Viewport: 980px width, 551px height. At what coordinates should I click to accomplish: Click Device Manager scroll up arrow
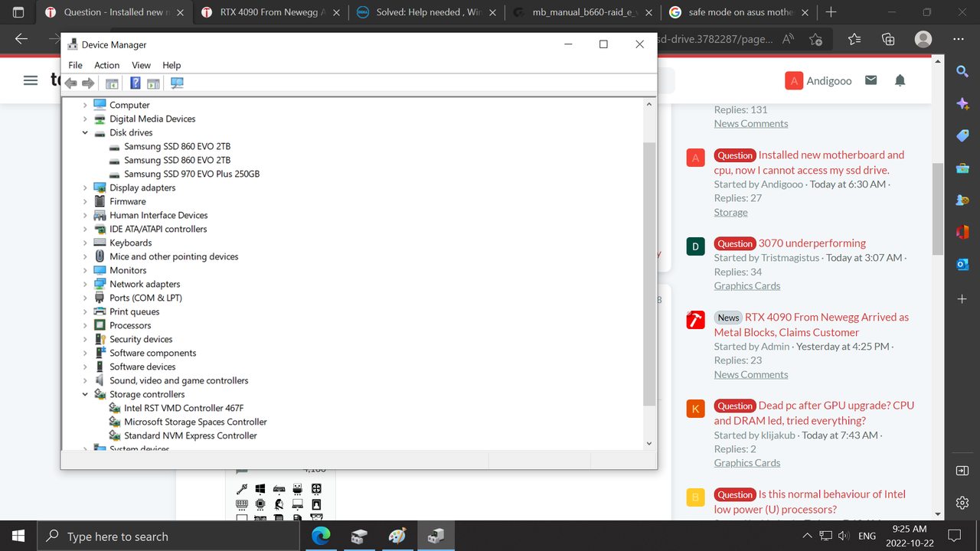click(649, 104)
